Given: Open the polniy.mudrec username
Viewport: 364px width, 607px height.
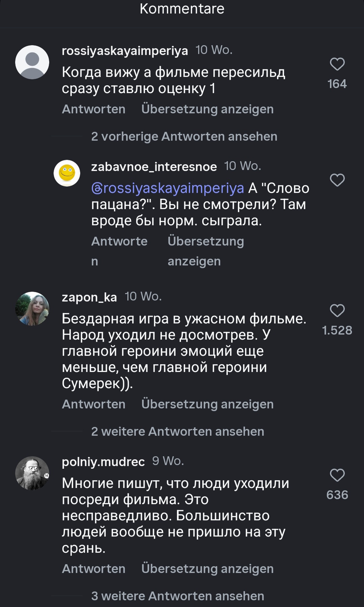Looking at the screenshot, I should click(103, 462).
